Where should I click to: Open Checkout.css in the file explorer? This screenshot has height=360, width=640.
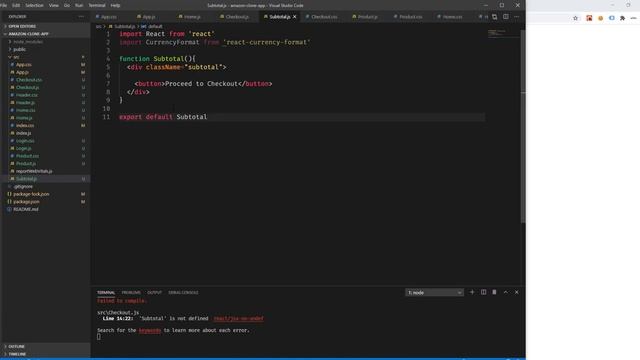tap(29, 80)
